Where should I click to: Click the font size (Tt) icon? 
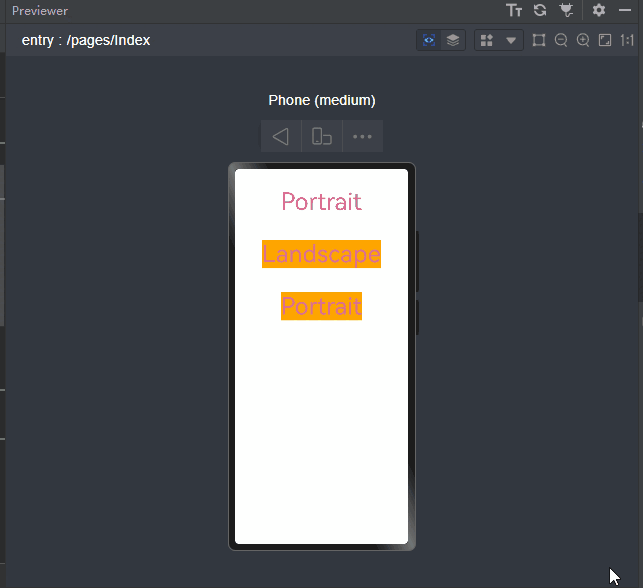[x=514, y=10]
